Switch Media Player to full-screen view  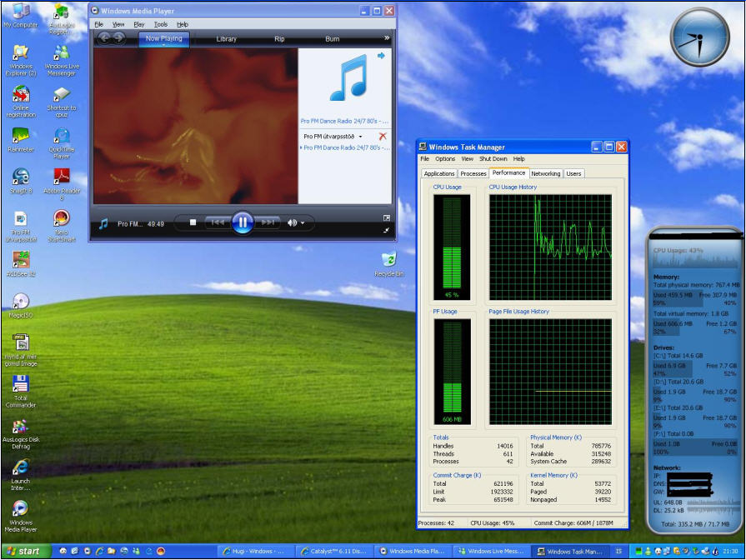387,217
